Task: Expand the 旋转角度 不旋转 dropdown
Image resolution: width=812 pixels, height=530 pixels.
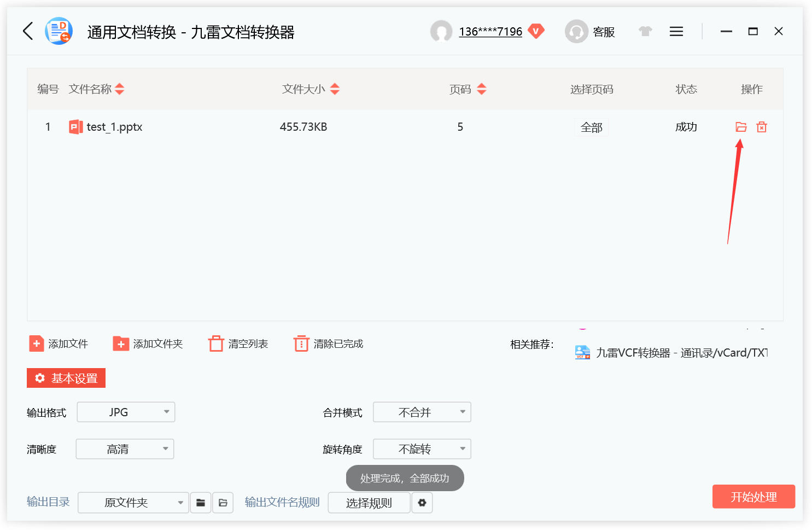Action: pos(422,449)
